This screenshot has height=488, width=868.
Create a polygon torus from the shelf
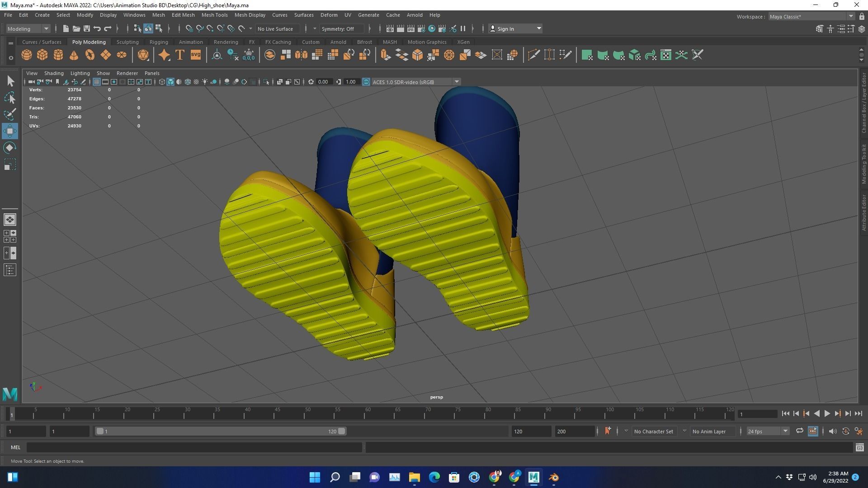pos(90,55)
